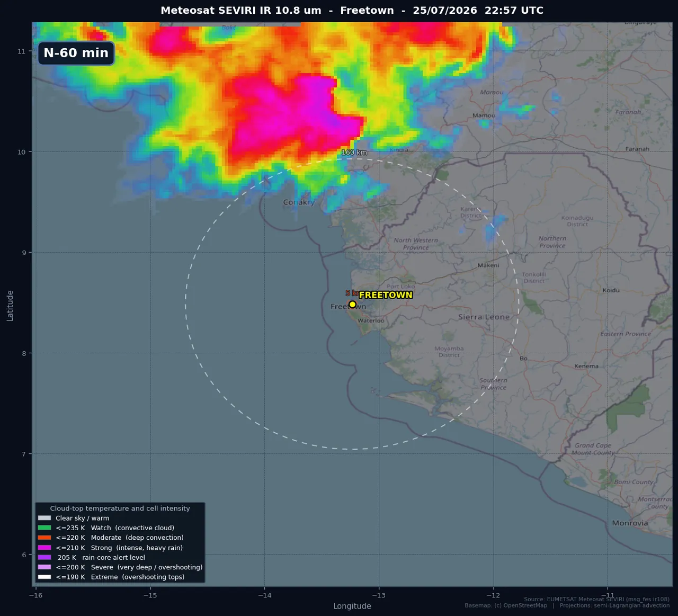Screen dimensions: 678x616
Task: Select the white <=190 K Extreme swatch
Action: point(44,577)
